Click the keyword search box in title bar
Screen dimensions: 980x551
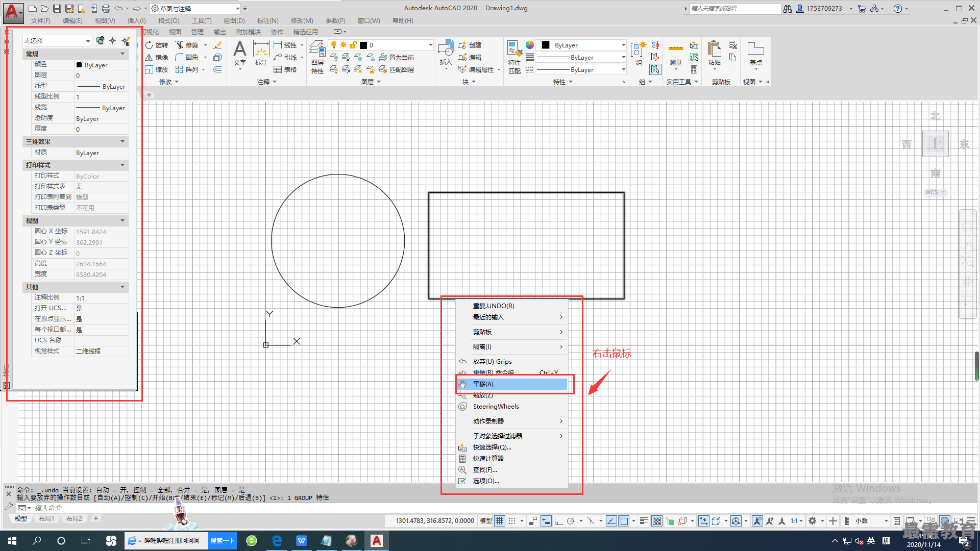[735, 9]
